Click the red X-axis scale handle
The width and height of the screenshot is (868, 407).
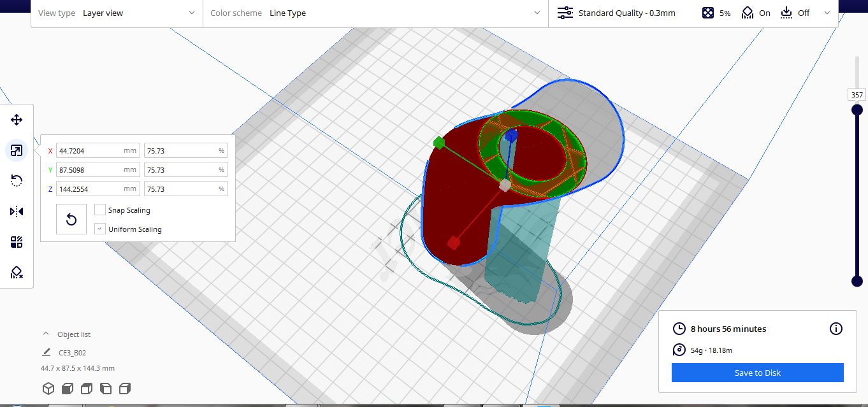453,243
